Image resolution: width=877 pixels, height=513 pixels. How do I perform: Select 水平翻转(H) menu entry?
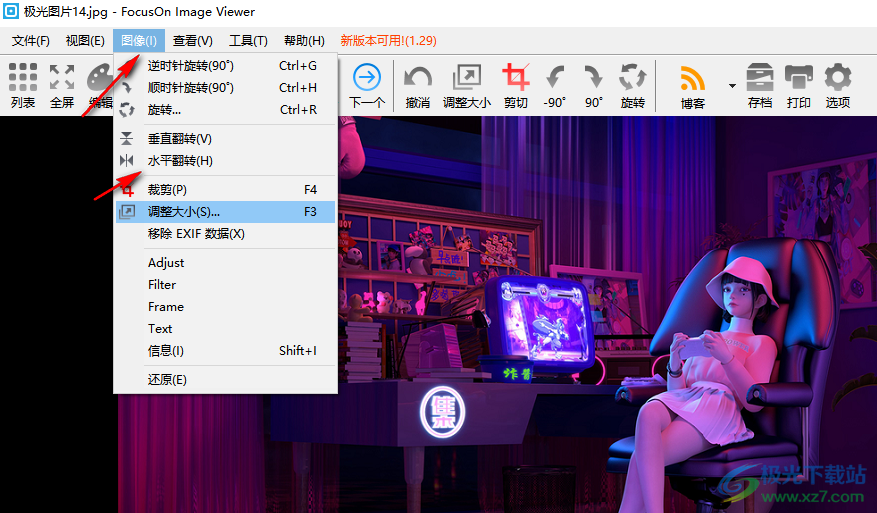click(225, 161)
